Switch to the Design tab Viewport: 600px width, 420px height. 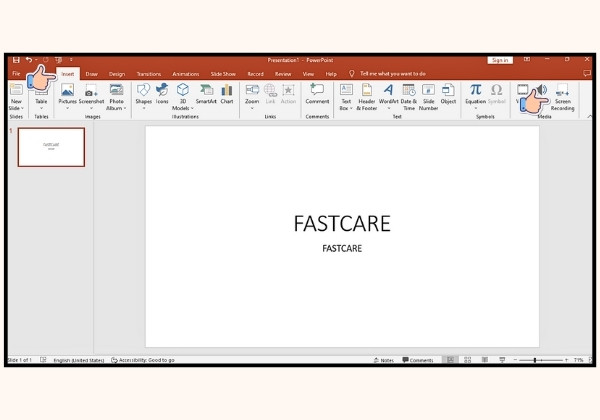117,74
